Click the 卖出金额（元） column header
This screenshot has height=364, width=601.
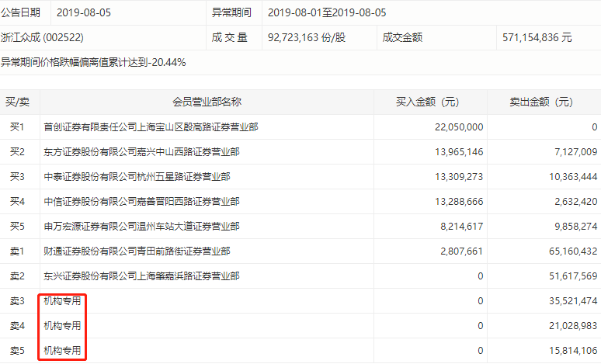click(x=543, y=102)
